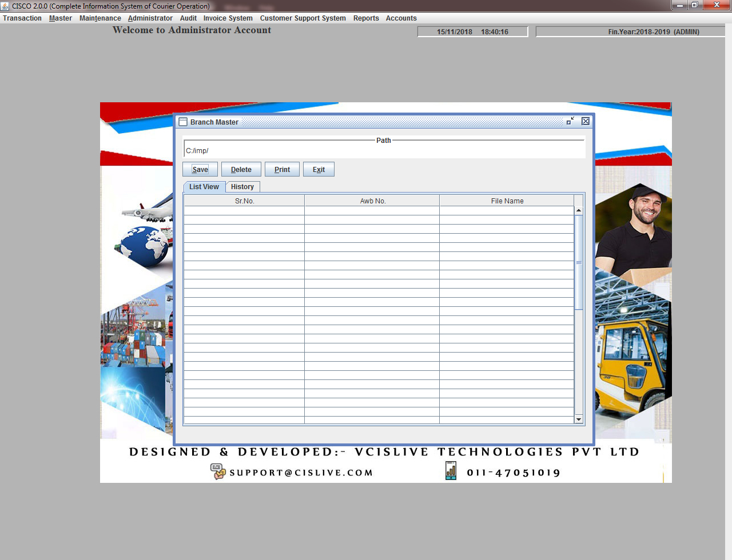Viewport: 732px width, 560px height.
Task: Open the Audit menu
Action: pos(188,18)
